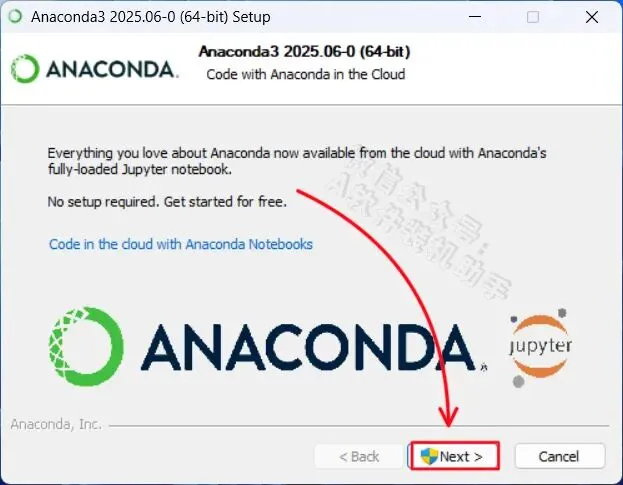Click the UAC shield icon on Next

point(429,456)
